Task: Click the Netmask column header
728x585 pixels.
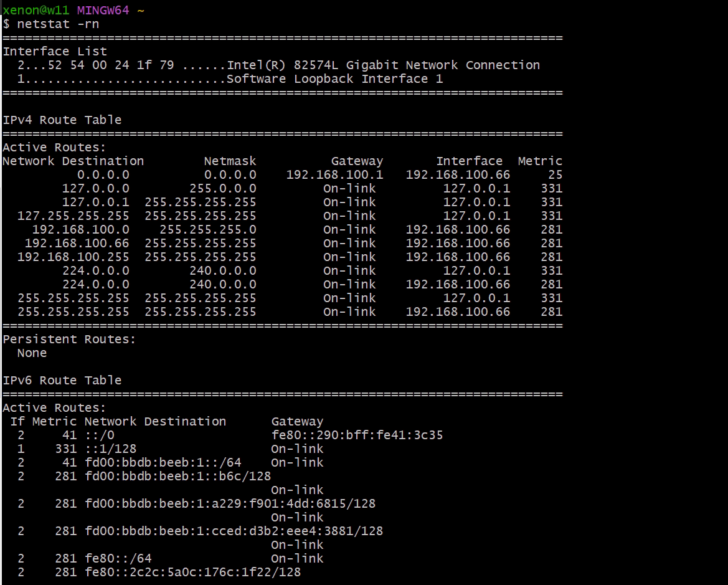Action: coord(230,161)
